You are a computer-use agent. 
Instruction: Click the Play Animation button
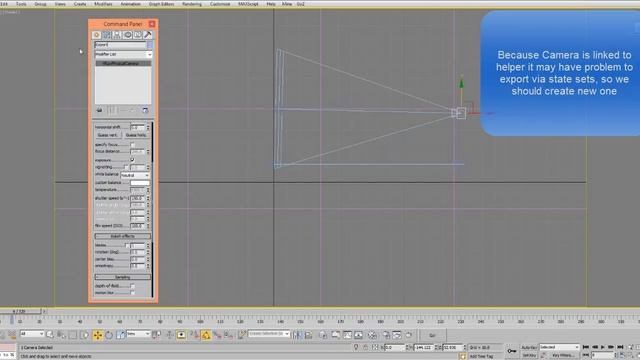[x=602, y=347]
